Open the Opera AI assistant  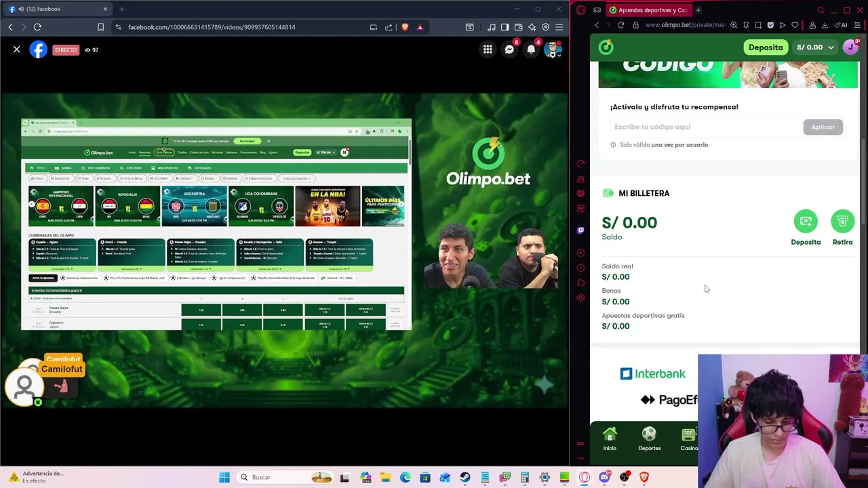pyautogui.click(x=842, y=25)
